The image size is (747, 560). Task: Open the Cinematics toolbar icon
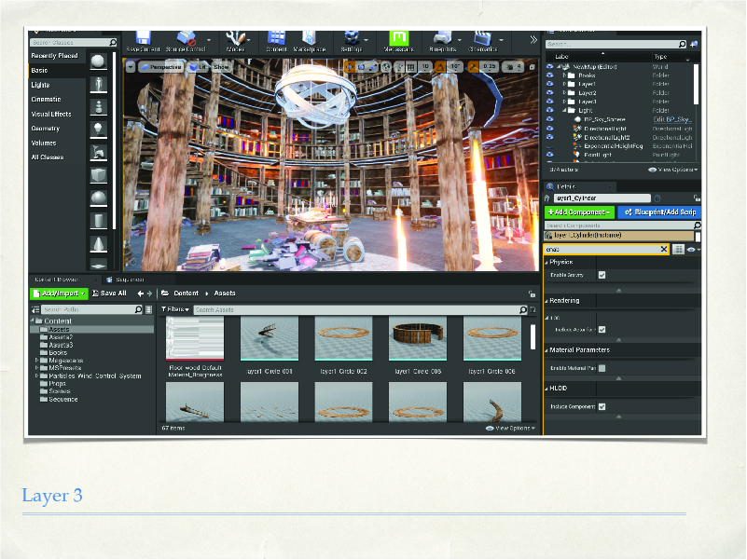pyautogui.click(x=483, y=39)
